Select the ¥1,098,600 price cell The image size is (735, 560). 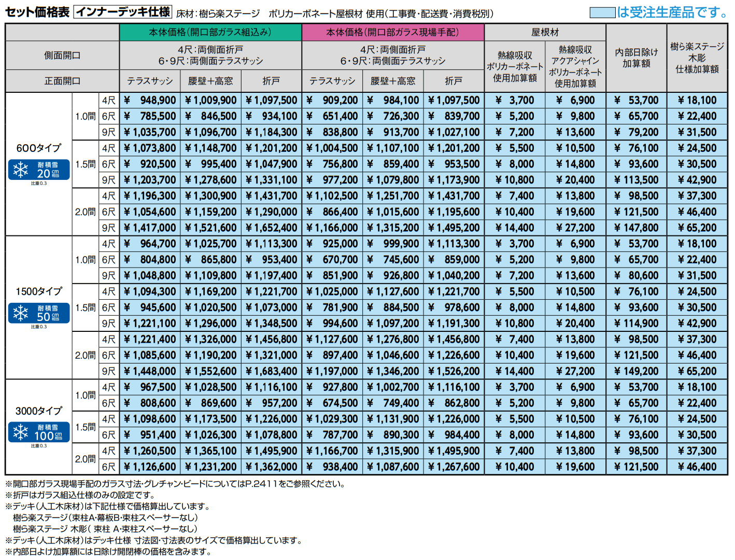pos(150,419)
